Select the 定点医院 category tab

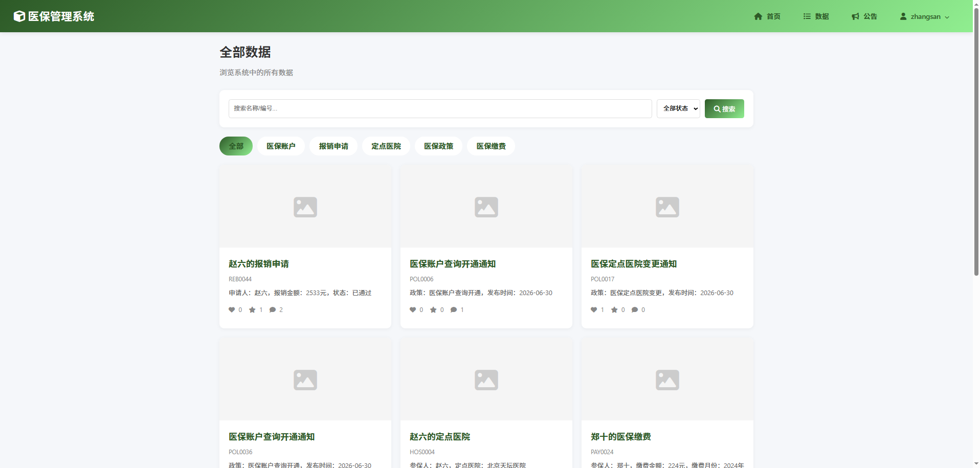click(386, 146)
